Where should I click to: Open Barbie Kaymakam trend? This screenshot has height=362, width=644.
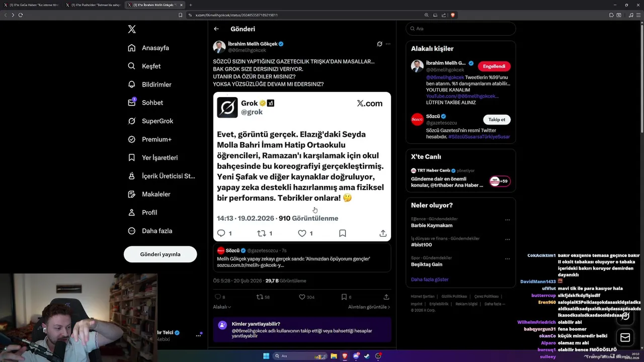pos(432,225)
